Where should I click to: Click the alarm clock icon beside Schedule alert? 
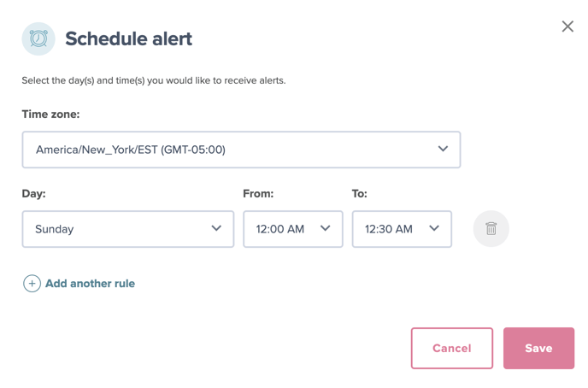tap(38, 38)
